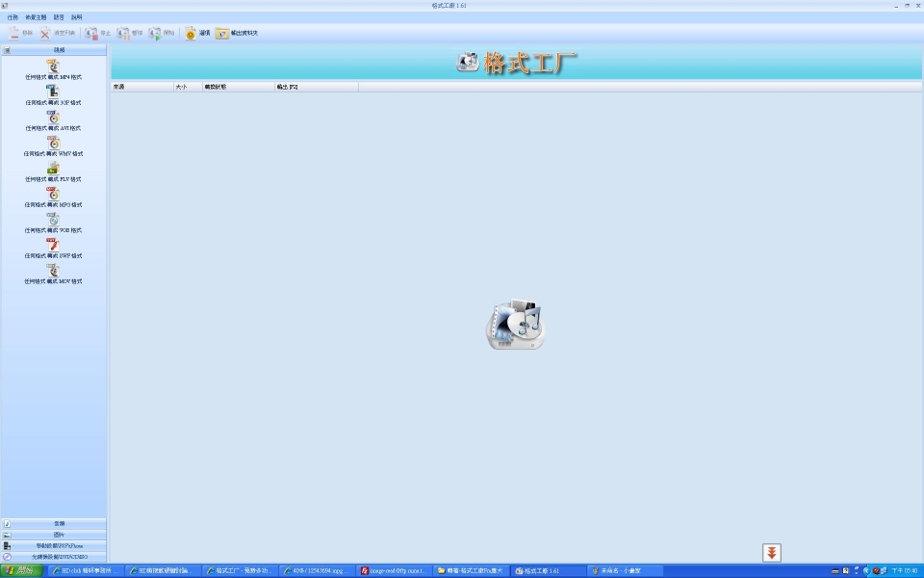The width and height of the screenshot is (924, 578).
Task: Open the Windows Start button
Action: pos(21,570)
